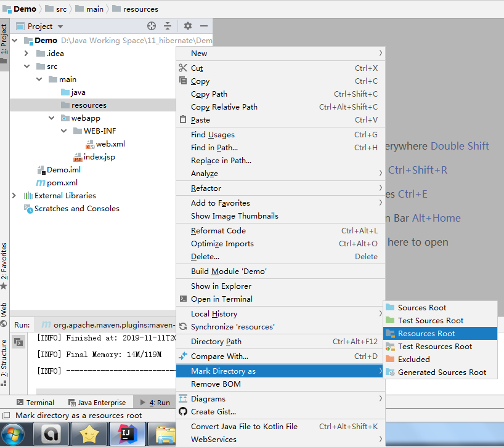The image size is (504, 447).
Task: Open the Refactor submenu
Action: 280,188
